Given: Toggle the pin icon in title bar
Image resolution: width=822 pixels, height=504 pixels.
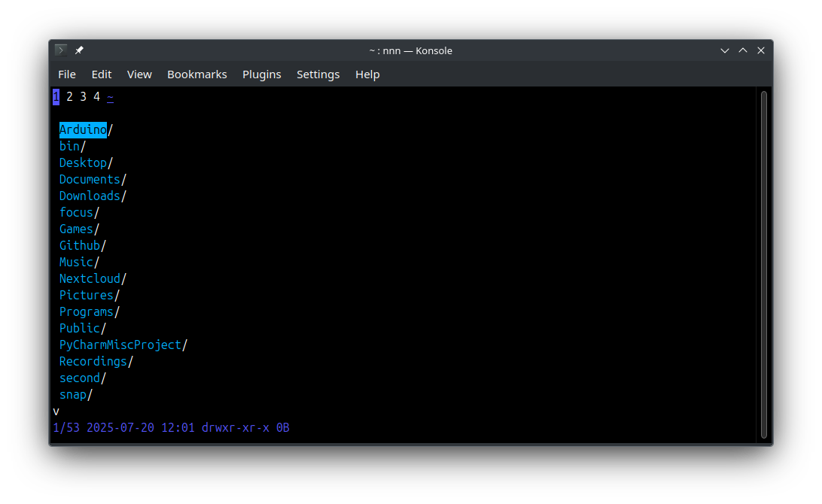Looking at the screenshot, I should click(x=79, y=50).
